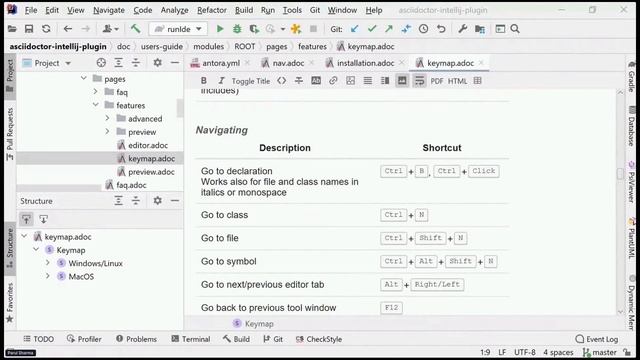This screenshot has height=360, width=640.
Task: Open the Refactor menu
Action: point(211,10)
